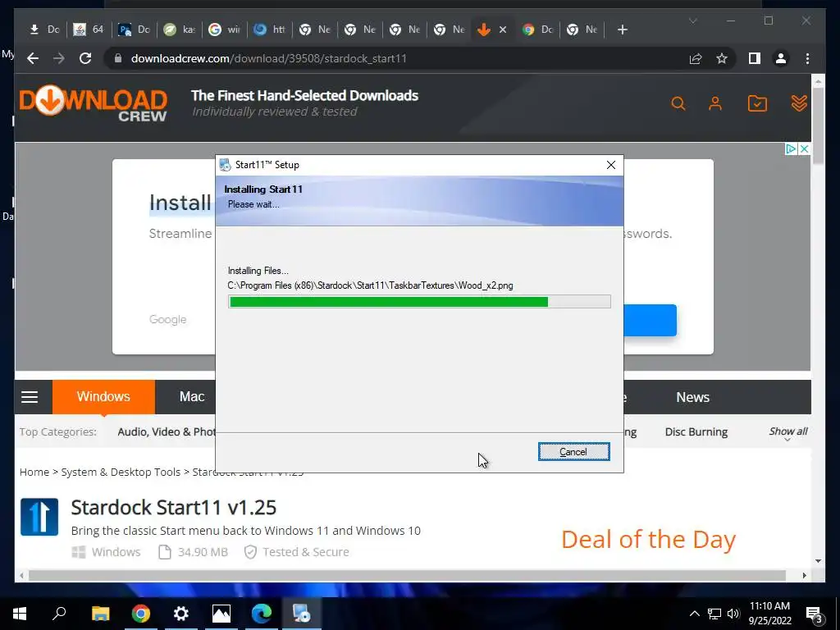Switch to the 'htt' tab
840x630 pixels.
(x=269, y=30)
